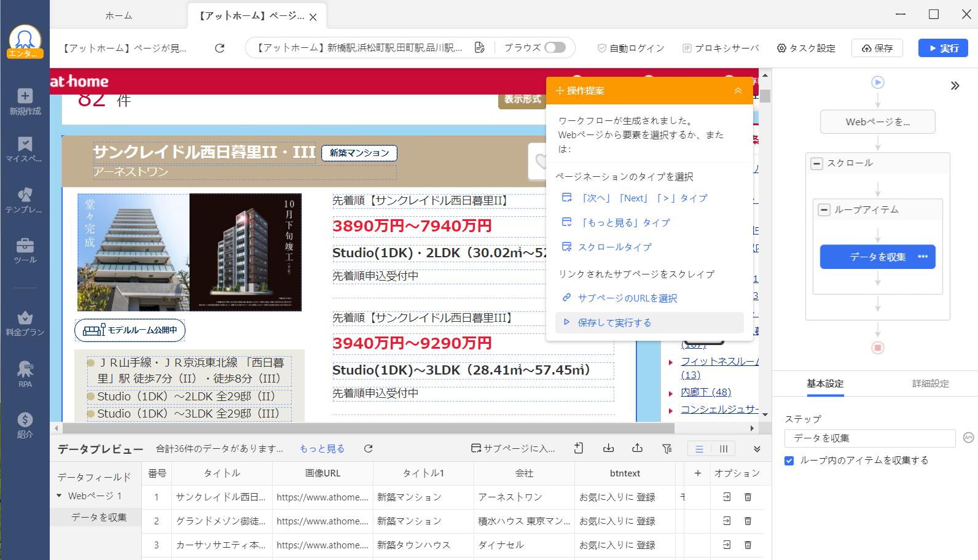Switch to the ホーム tab
The image size is (978, 560).
119,16
